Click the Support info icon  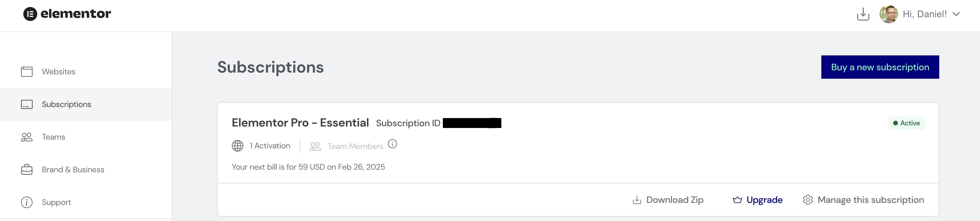(x=26, y=202)
